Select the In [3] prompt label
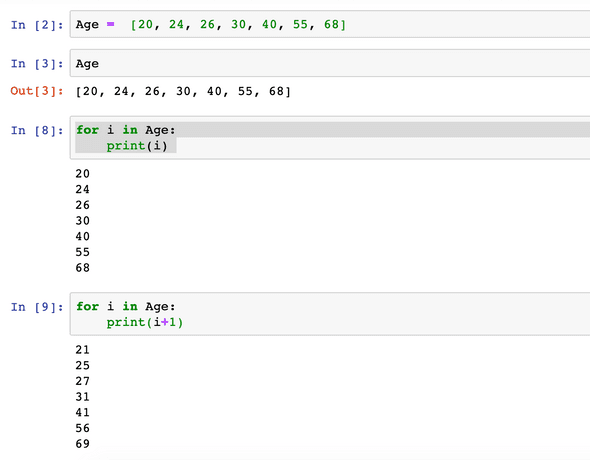 click(37, 64)
